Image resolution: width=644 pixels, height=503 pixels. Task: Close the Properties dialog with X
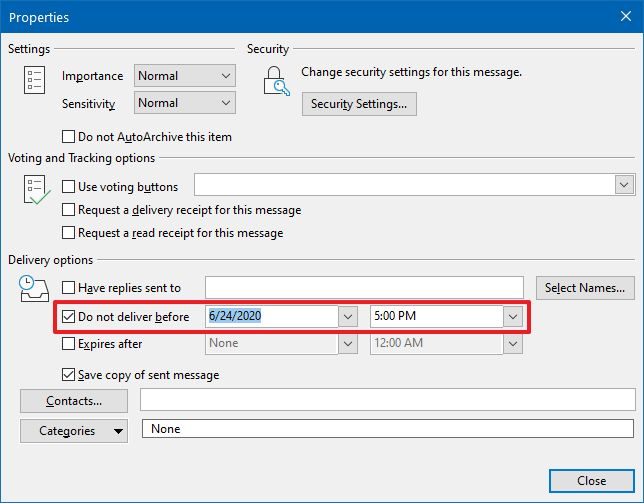tap(621, 18)
